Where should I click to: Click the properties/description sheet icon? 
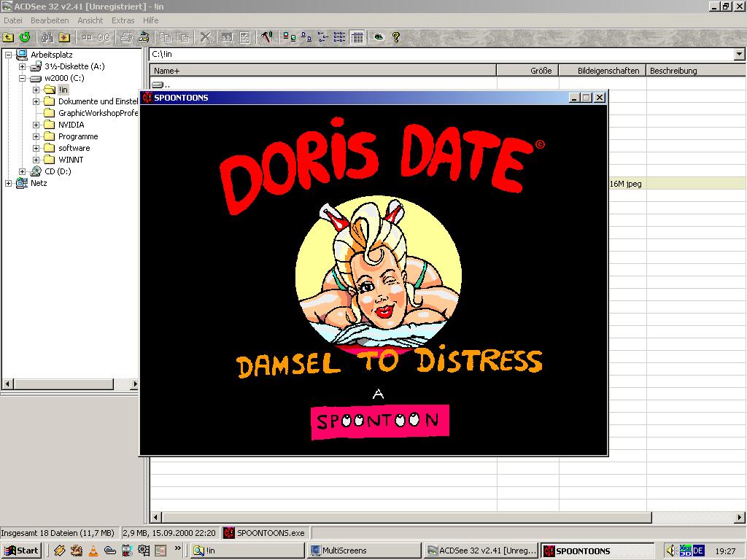click(x=245, y=37)
